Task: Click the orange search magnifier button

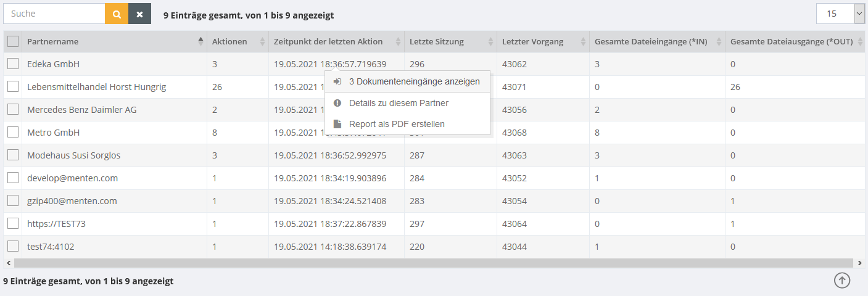Action: (x=117, y=14)
